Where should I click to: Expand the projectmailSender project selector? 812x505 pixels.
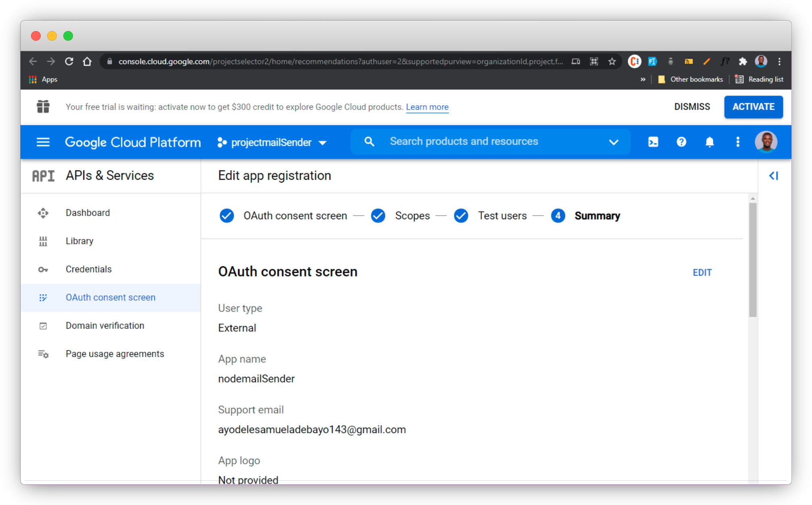[x=272, y=142]
